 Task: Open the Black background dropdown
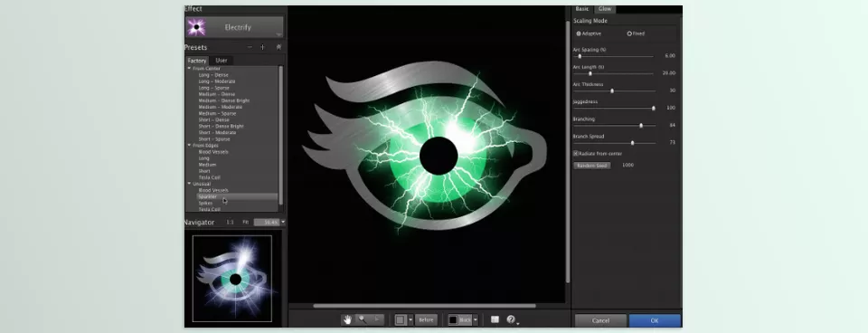click(475, 319)
